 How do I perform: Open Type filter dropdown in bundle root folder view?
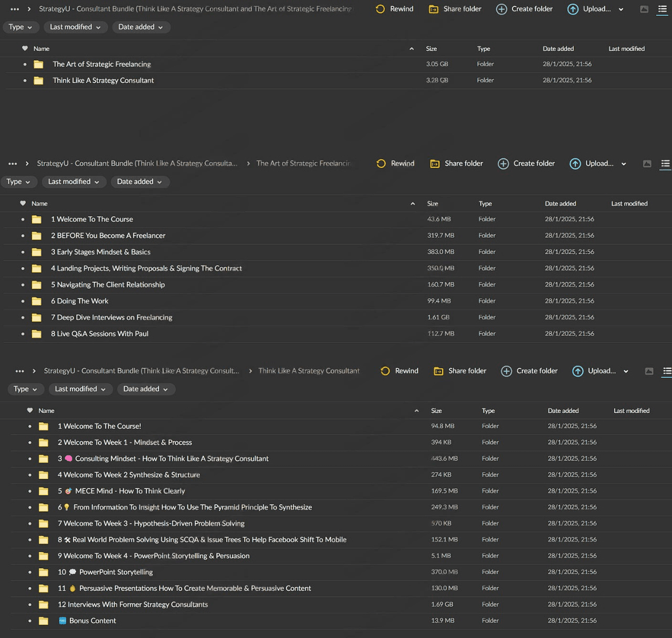pyautogui.click(x=20, y=27)
